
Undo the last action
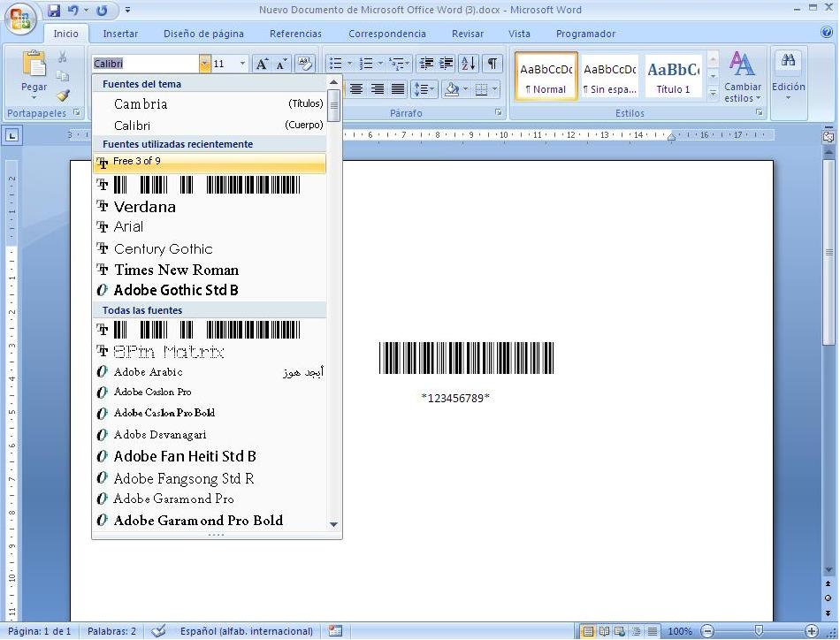(x=73, y=11)
